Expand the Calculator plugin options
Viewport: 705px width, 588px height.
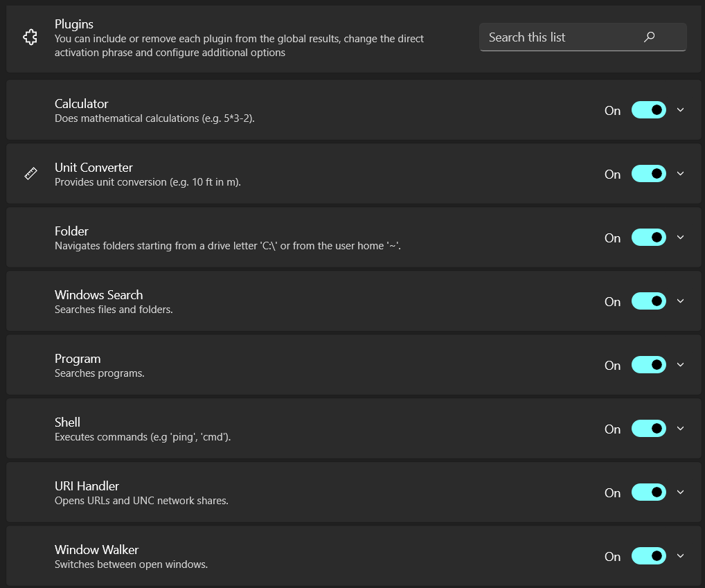click(x=680, y=109)
